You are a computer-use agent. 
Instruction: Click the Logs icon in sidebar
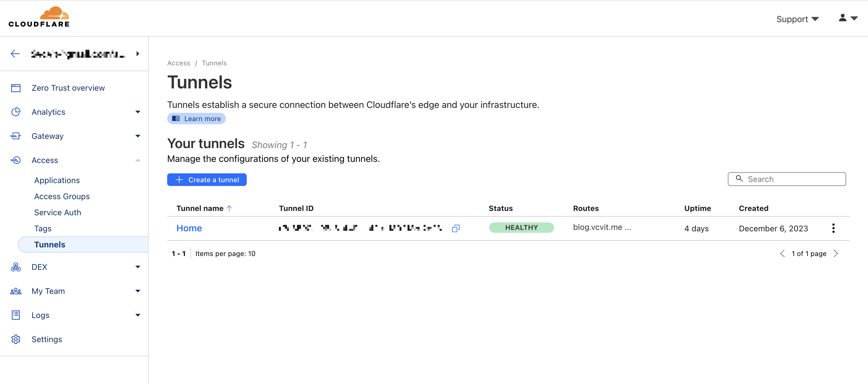point(16,315)
